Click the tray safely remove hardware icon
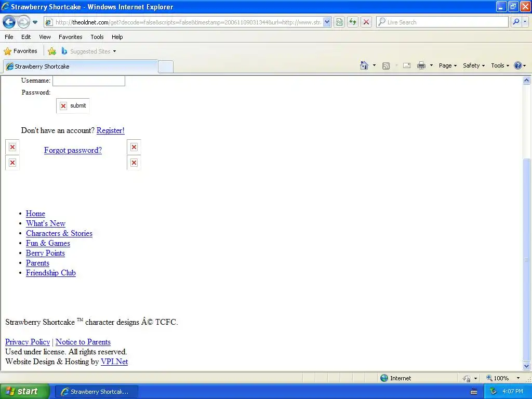Screen dimensions: 532x399 pyautogui.click(x=494, y=392)
